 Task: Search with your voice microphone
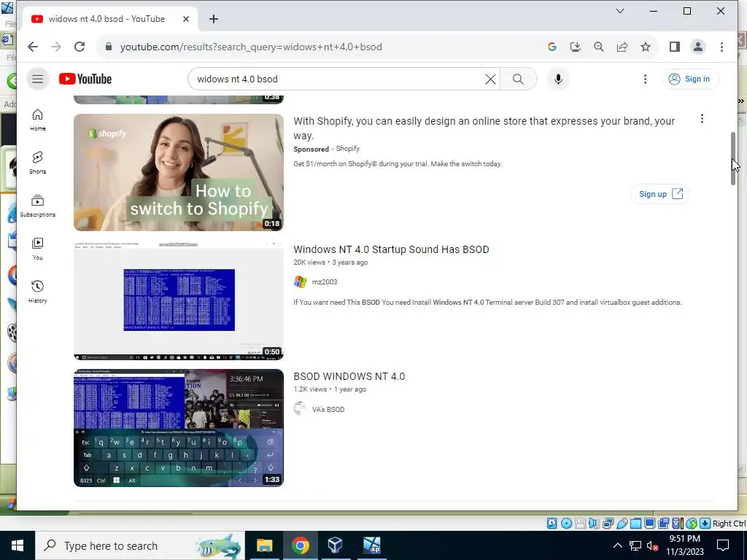pyautogui.click(x=558, y=79)
